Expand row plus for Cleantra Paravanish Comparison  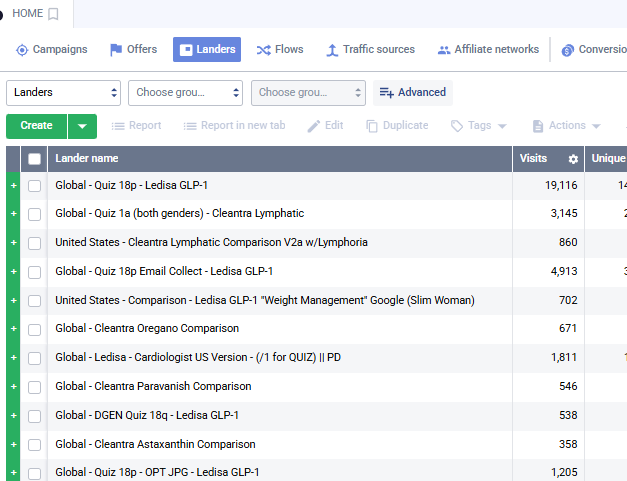click(x=14, y=387)
